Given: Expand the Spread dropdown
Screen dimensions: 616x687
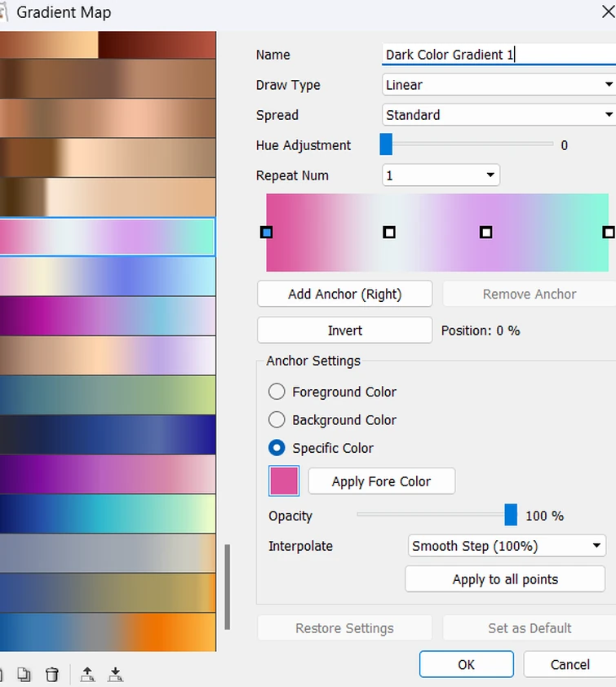Looking at the screenshot, I should [498, 115].
